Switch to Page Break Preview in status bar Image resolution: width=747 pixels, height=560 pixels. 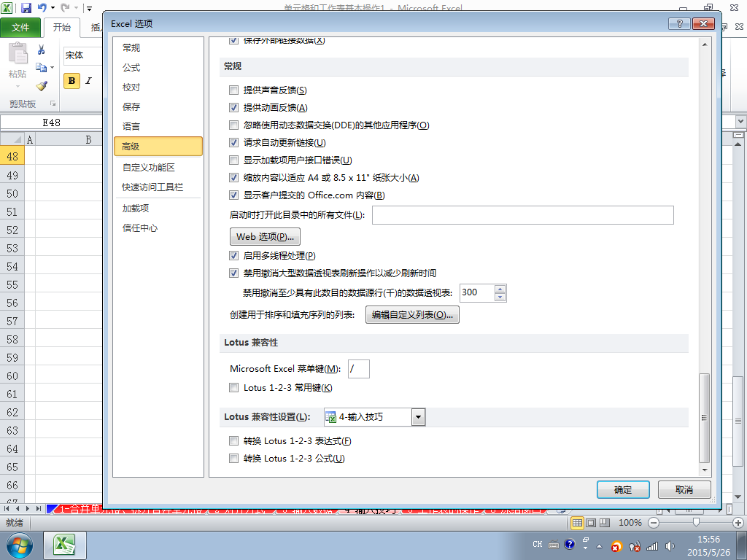click(605, 523)
